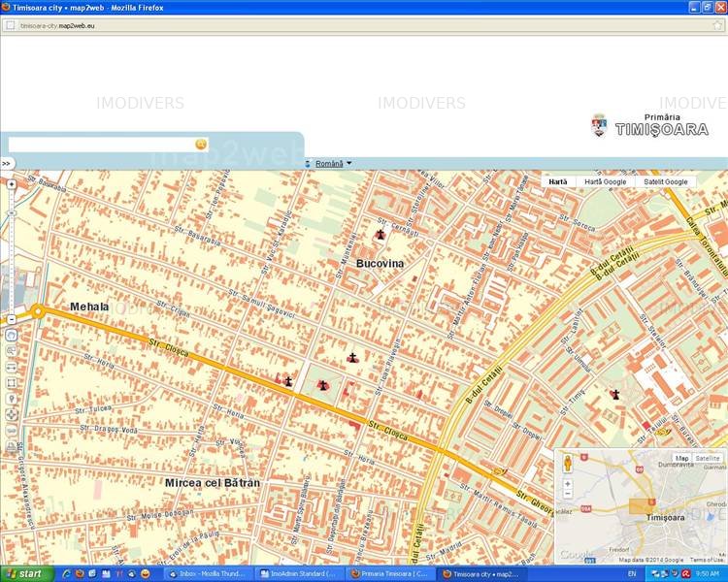Screen dimensions: 728x582
Task: Open the Română language dropdown
Action: (333, 164)
